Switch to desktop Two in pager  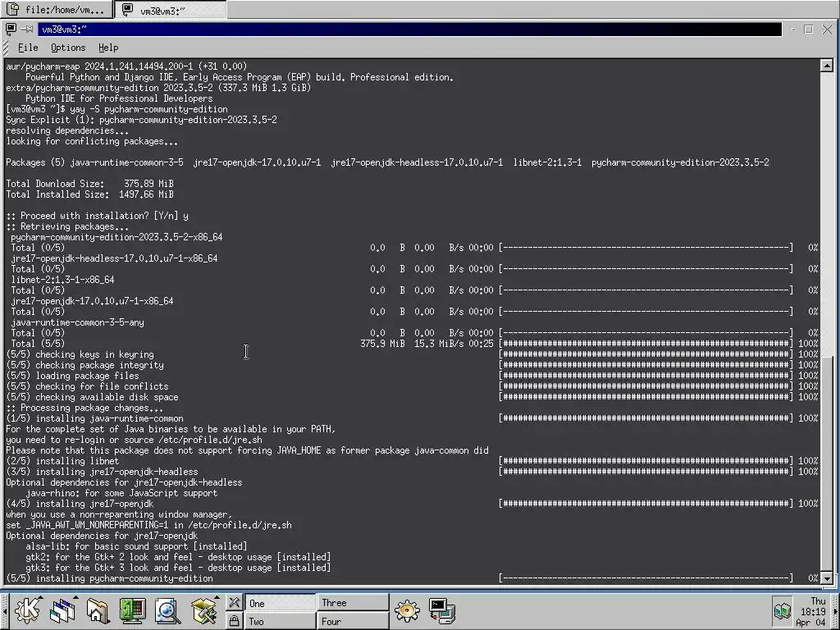click(280, 622)
